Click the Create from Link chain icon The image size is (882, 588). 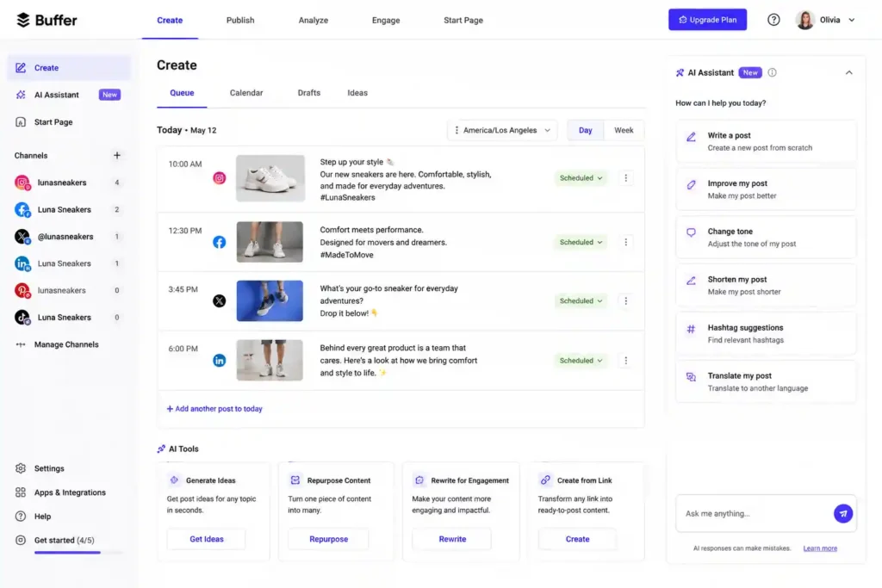[545, 480]
